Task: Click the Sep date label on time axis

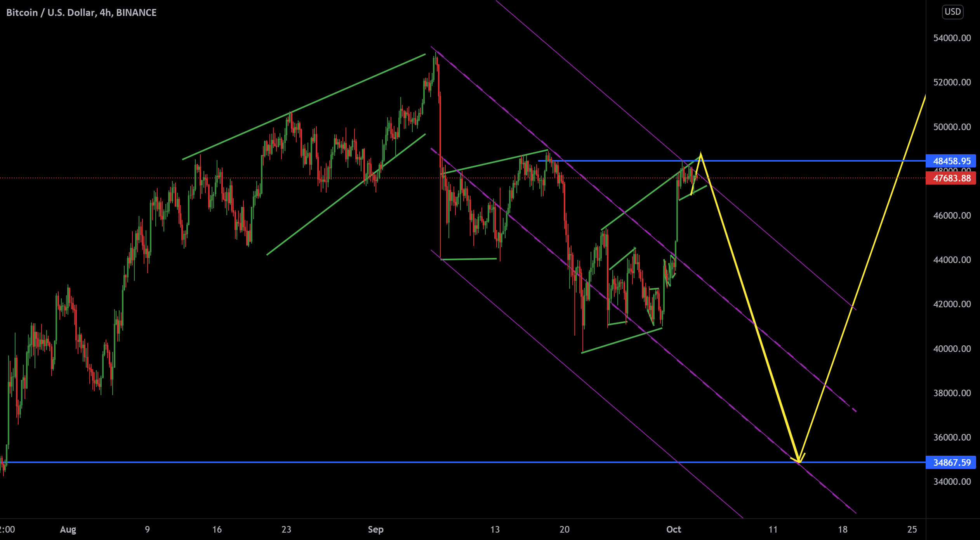Action: point(375,530)
